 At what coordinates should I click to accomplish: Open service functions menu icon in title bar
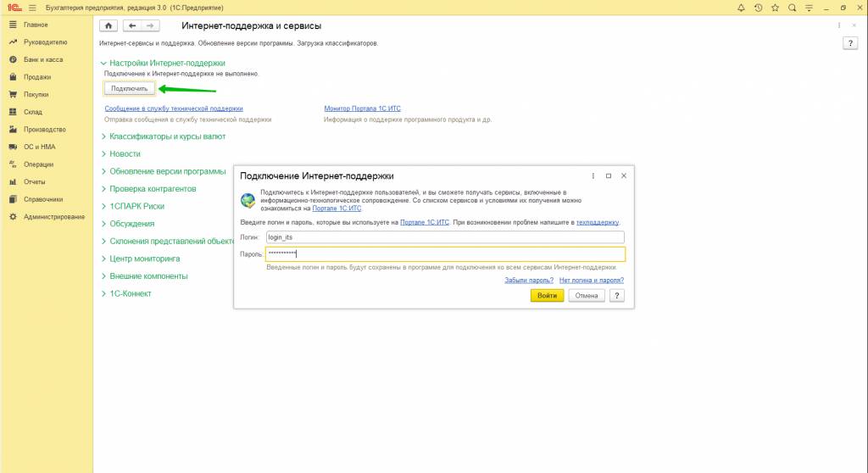(x=809, y=8)
